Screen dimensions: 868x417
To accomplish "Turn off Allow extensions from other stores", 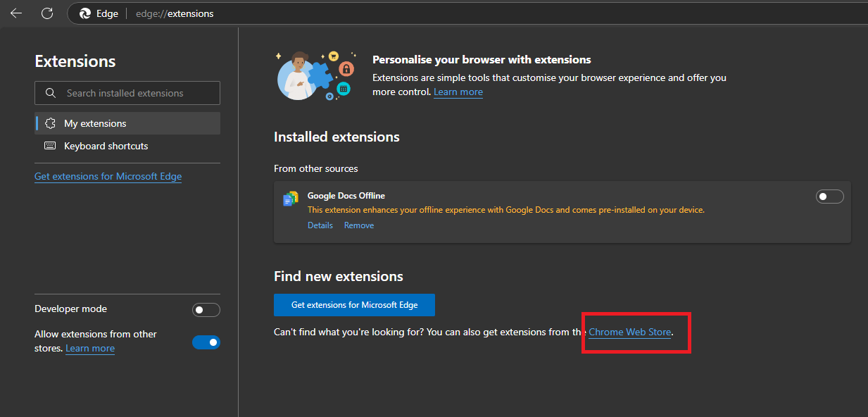I will click(x=206, y=342).
